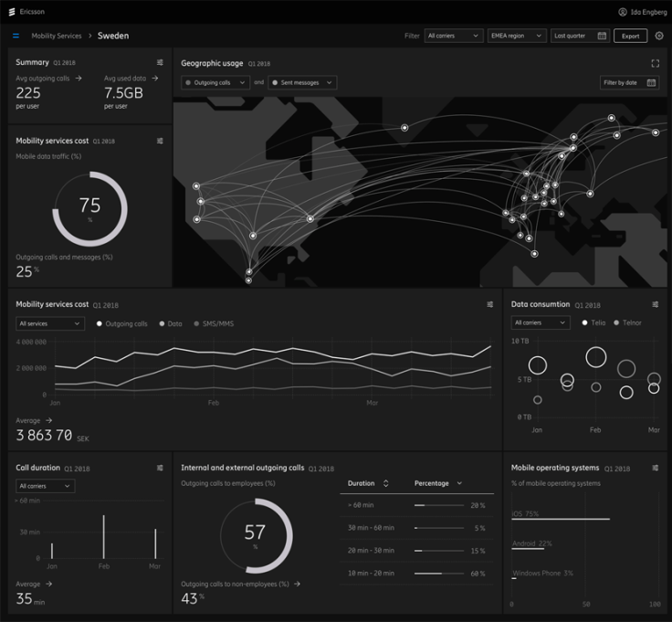This screenshot has width=672, height=622.
Task: Open Data consumtion panel options icon
Action: click(655, 304)
